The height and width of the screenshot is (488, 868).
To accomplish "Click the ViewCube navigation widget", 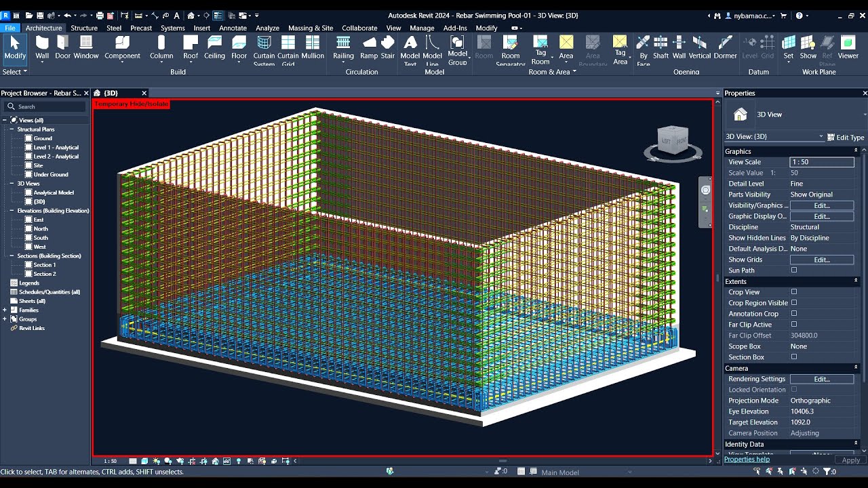I will click(x=673, y=144).
